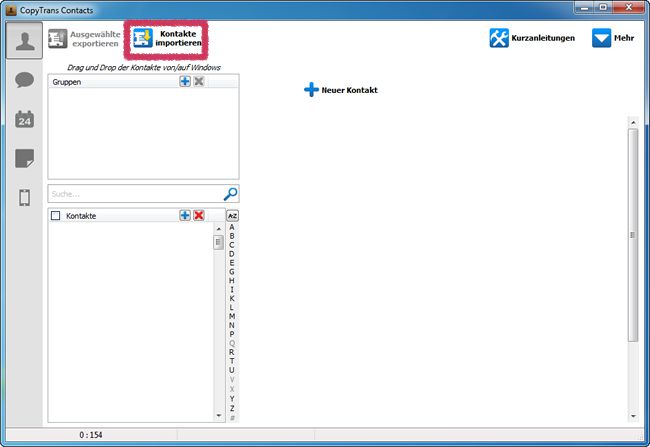
Task: Click contact list scrollbar down arrow
Action: [x=219, y=415]
